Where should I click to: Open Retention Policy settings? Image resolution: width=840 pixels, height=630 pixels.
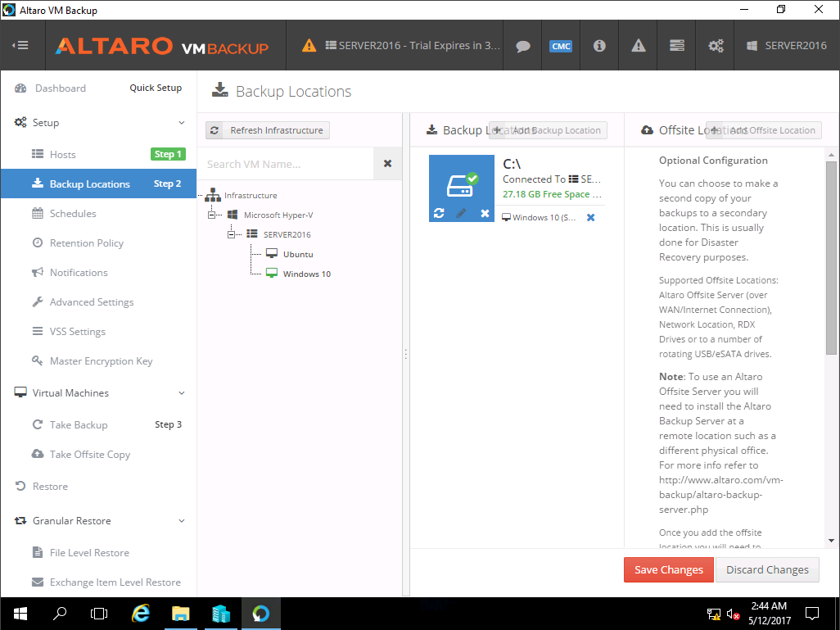tap(98, 242)
